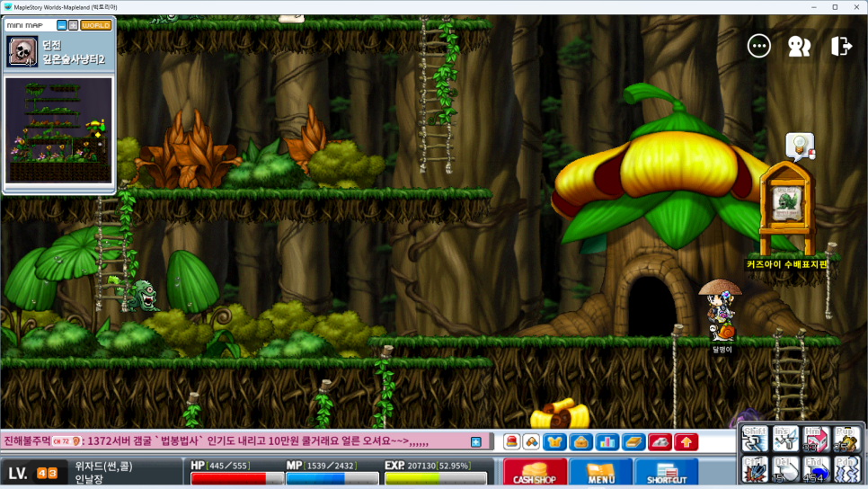Screen dimensions: 868x489
Task: Use the Pup item quick slot
Action: click(846, 440)
